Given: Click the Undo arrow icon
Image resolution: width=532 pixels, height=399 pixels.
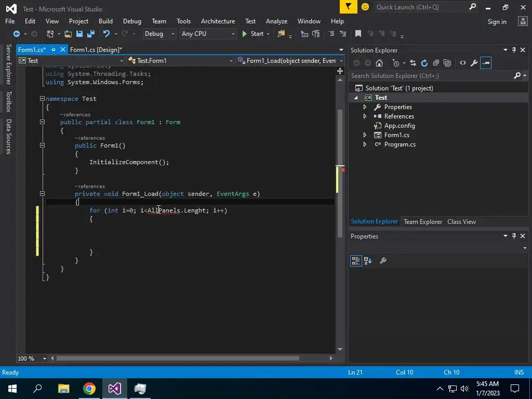Looking at the screenshot, I should 107,34.
